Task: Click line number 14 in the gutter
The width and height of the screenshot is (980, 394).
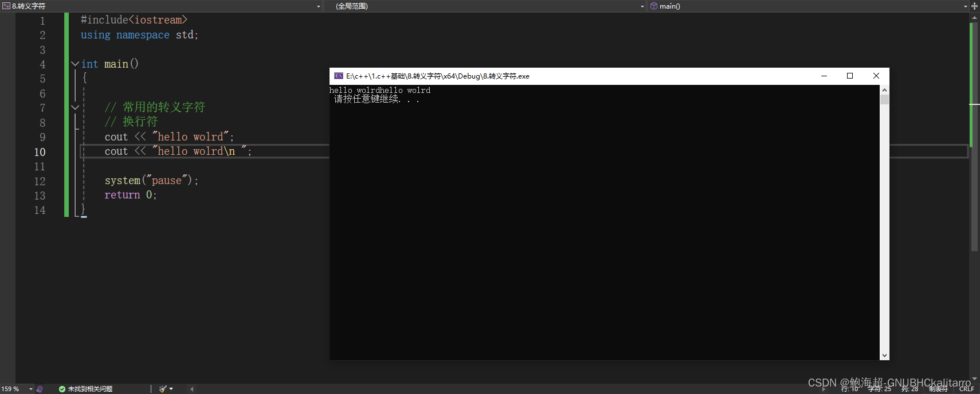Action: click(40, 210)
